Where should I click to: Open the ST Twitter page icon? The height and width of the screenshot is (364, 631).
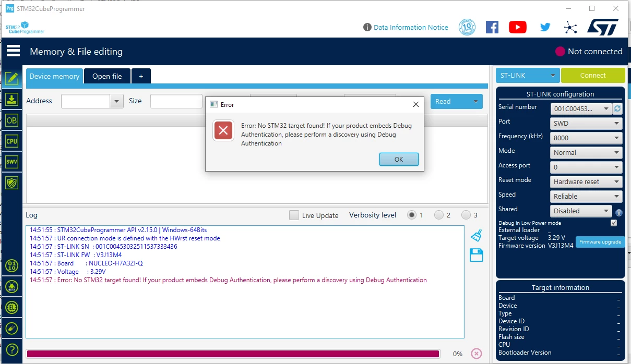tap(545, 27)
